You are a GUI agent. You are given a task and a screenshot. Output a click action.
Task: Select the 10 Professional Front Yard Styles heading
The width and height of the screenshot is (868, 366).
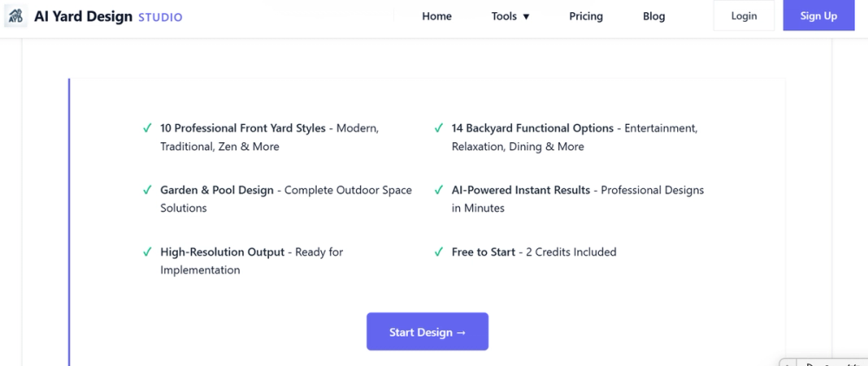point(243,128)
